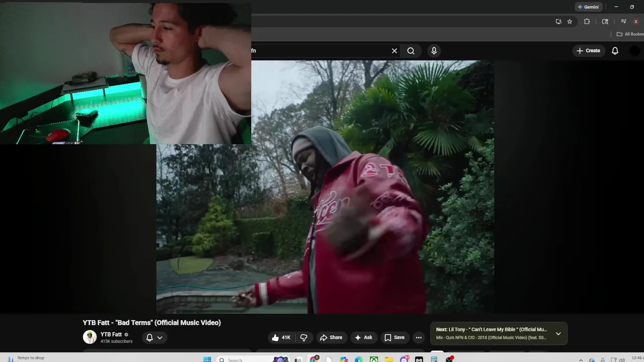Open the weather widget 'Temps to drop'
The image size is (644, 362).
point(25,359)
